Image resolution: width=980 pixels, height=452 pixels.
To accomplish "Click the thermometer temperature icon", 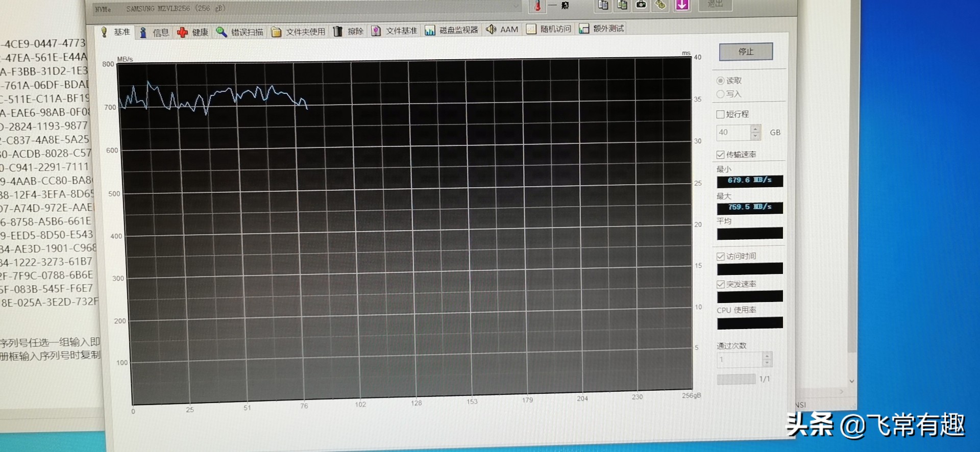I will 537,6.
